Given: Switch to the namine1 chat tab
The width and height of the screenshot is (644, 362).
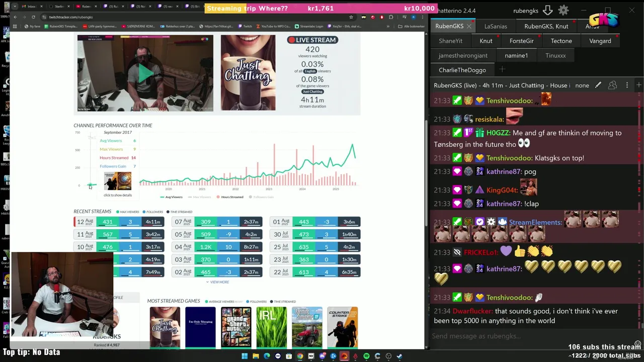Looking at the screenshot, I should tap(516, 55).
